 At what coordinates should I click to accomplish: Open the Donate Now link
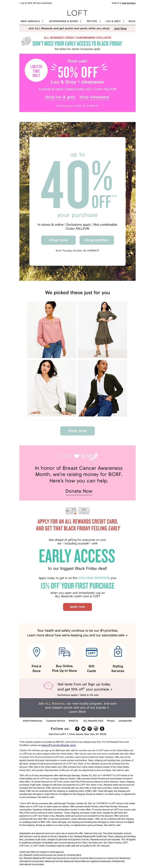pos(79,491)
